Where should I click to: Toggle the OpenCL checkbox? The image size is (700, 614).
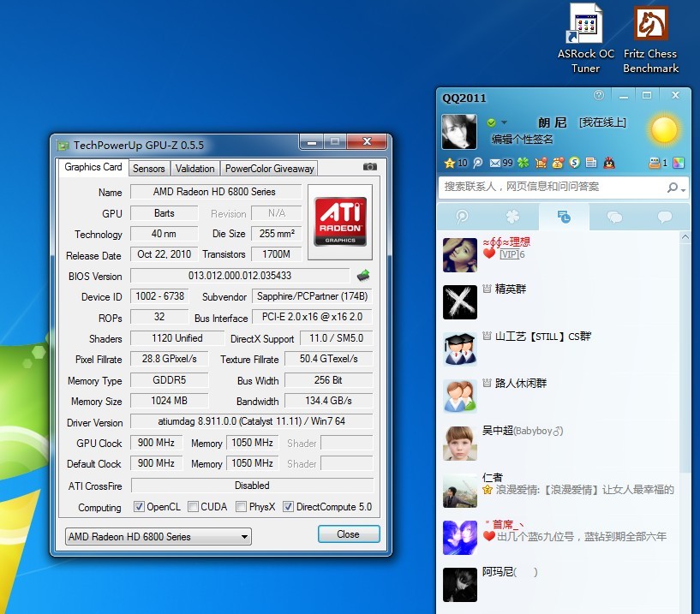point(140,506)
